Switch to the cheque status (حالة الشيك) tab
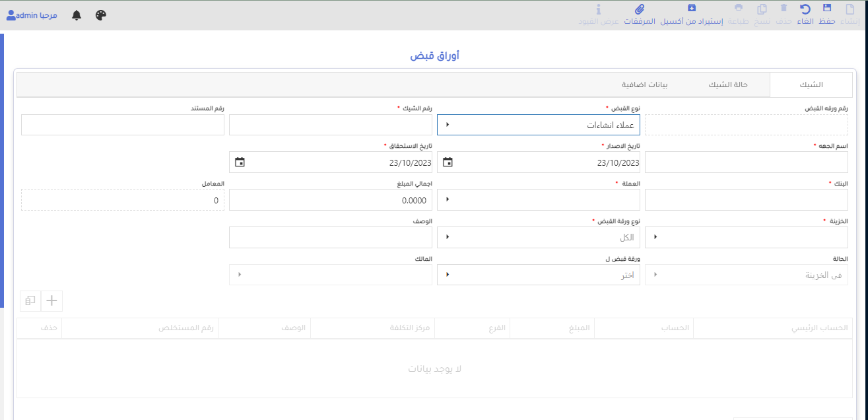The width and height of the screenshot is (868, 420). pos(727,85)
